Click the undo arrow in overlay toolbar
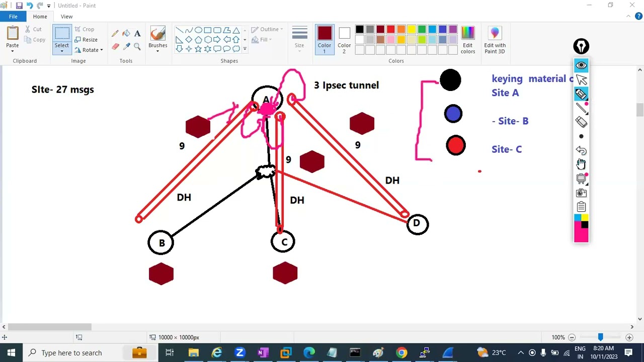644x362 pixels. [x=581, y=150]
